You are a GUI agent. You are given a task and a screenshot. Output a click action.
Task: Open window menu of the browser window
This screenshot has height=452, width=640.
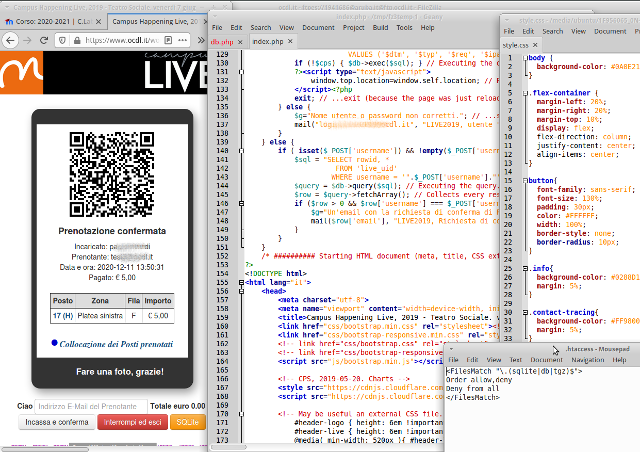tap(7, 7)
